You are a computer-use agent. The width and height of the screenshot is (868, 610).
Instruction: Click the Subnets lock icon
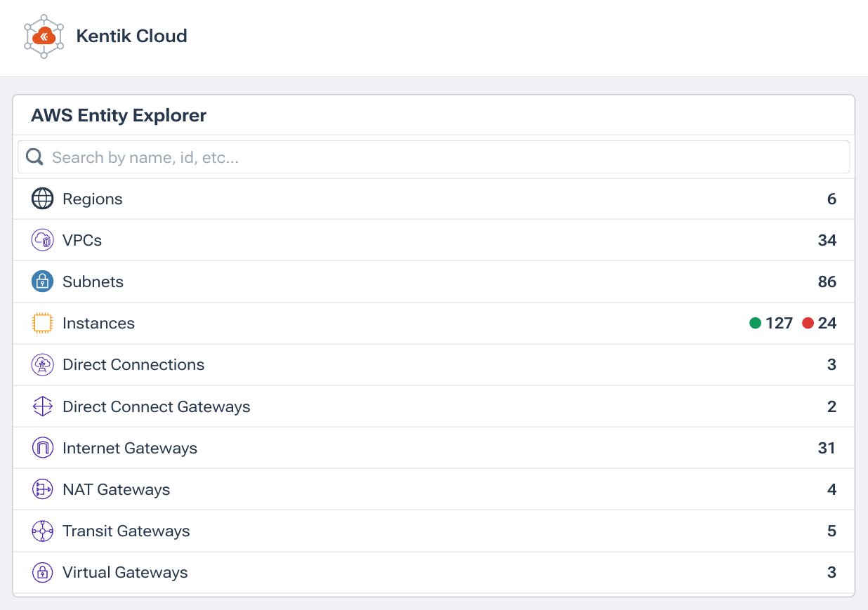[x=43, y=281]
